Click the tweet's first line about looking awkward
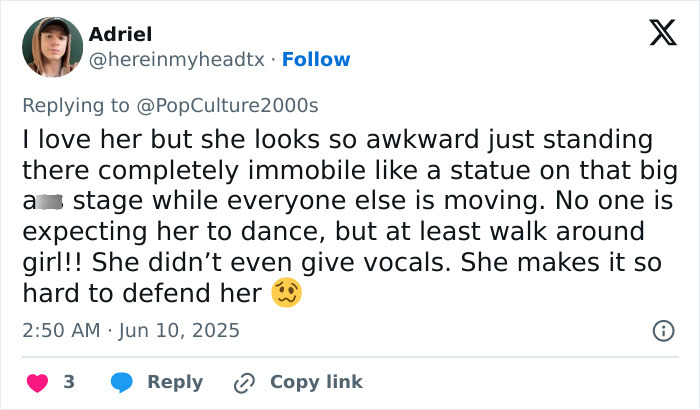This screenshot has height=410, width=700. tap(337, 138)
